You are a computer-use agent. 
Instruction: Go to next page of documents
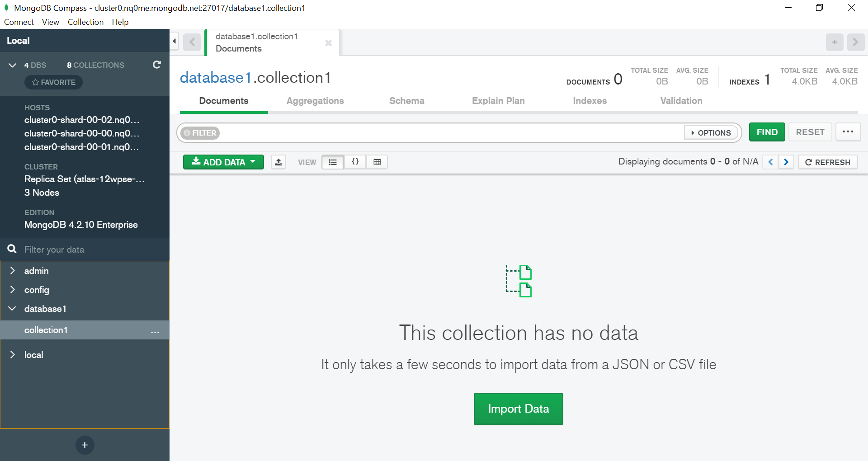[786, 162]
